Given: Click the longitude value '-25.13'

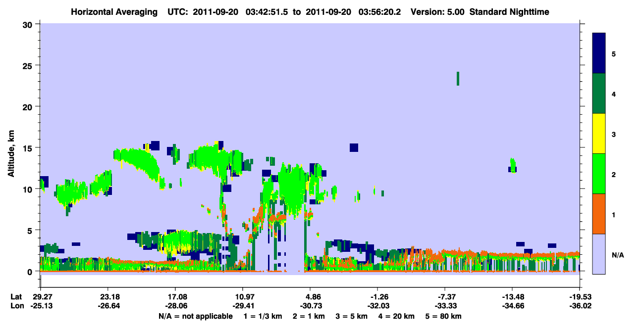Looking at the screenshot, I should (x=41, y=306).
